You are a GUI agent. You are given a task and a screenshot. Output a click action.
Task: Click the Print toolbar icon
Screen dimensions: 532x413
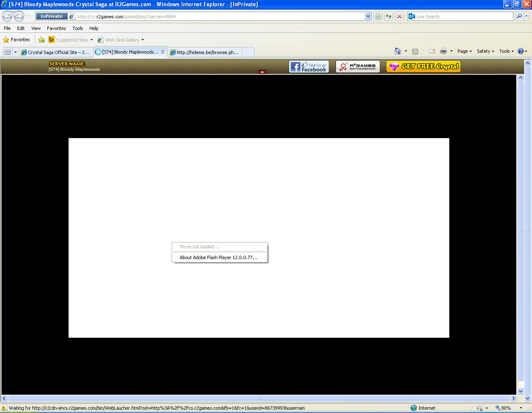click(x=443, y=51)
